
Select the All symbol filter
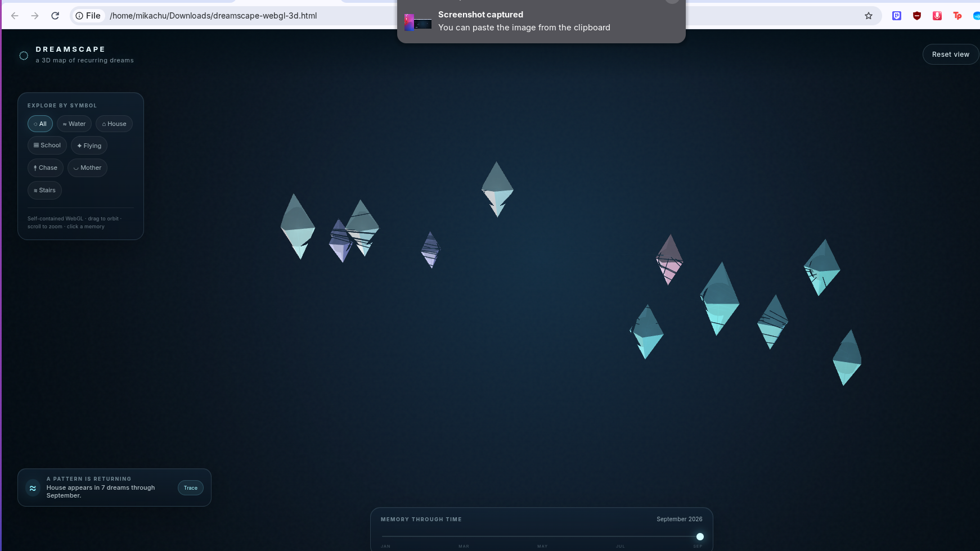(40, 124)
